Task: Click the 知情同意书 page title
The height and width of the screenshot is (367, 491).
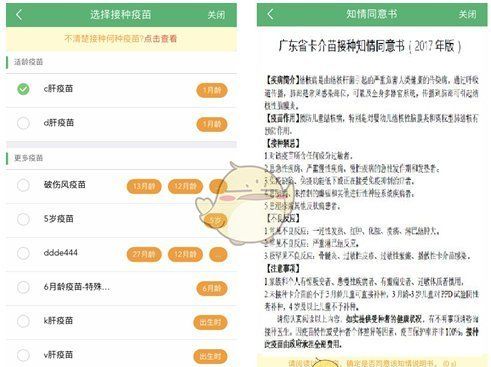Action: (371, 14)
